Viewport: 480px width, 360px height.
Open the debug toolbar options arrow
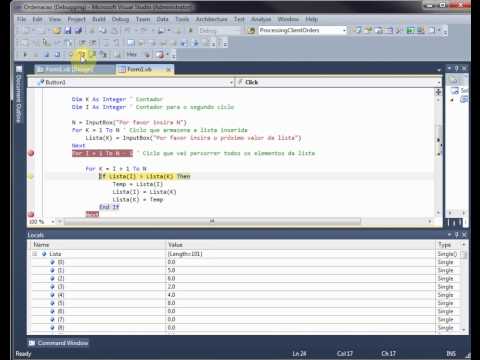point(174,55)
